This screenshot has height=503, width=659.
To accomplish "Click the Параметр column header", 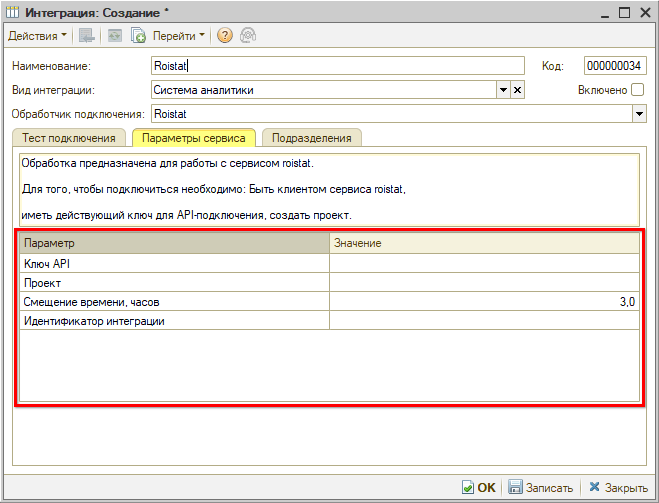I will coord(174,243).
